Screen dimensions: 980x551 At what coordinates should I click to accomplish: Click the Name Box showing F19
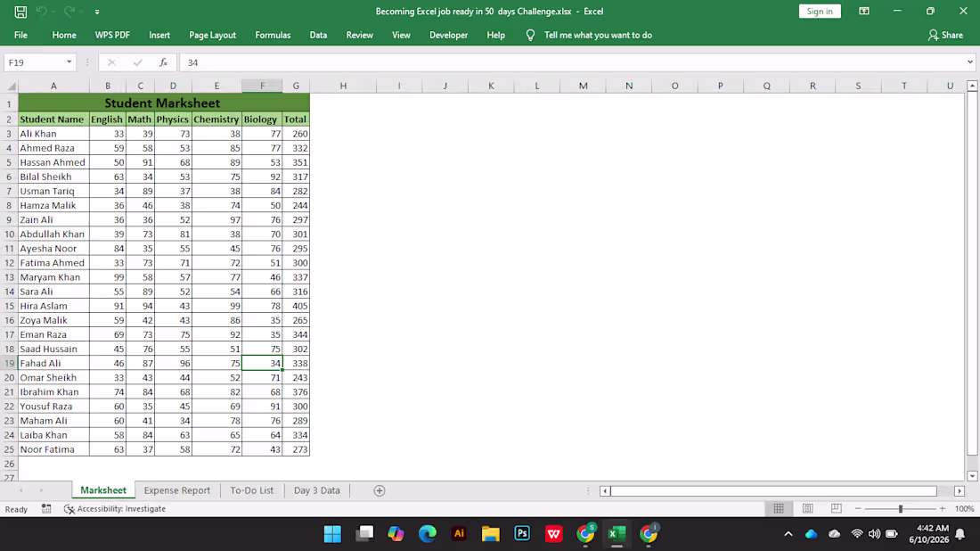click(x=35, y=62)
